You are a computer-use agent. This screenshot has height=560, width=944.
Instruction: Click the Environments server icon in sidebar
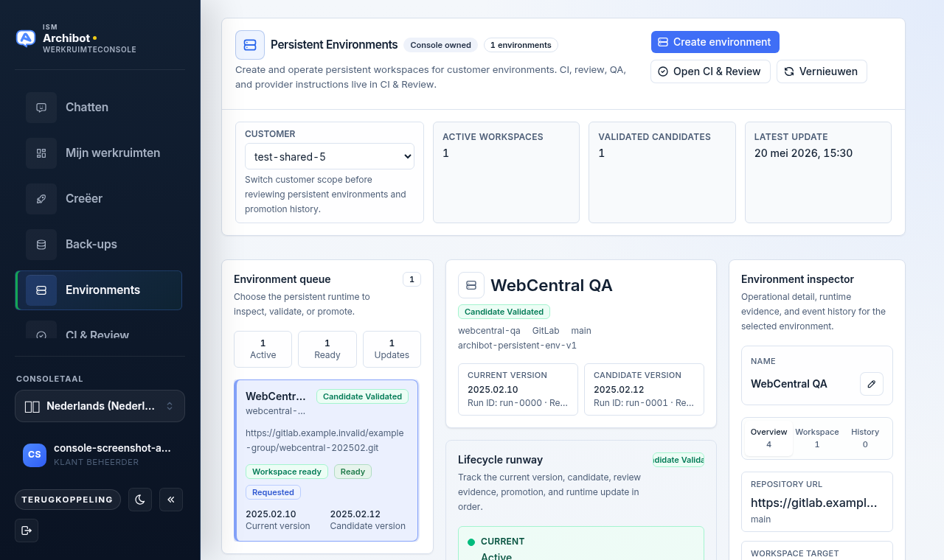41,290
